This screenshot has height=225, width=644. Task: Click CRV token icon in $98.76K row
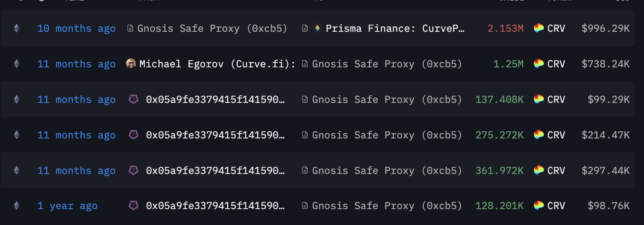tap(538, 206)
